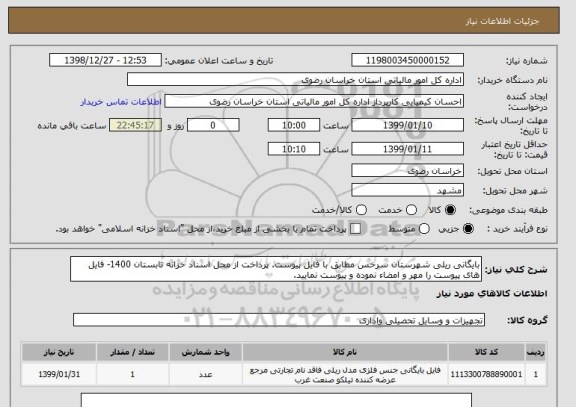Viewport: 576px width, 407px height.
Task: Click the price validity date 1399/01/11
Action: pos(407,149)
